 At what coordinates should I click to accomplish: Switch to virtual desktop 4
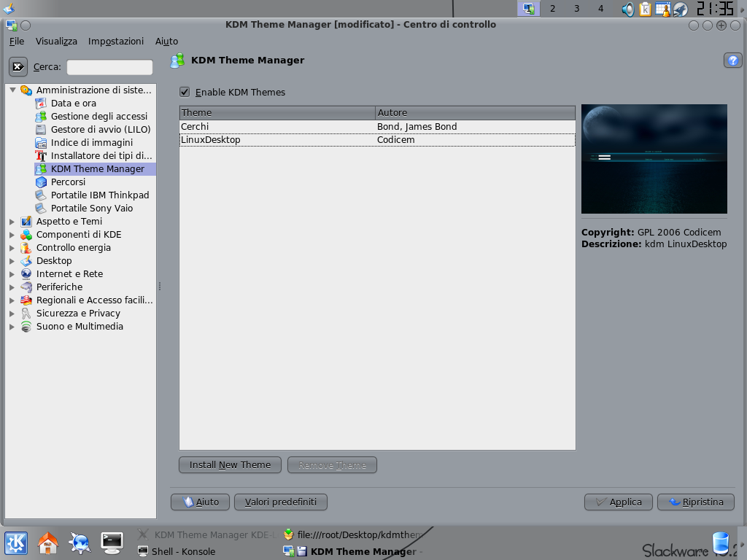[601, 9]
